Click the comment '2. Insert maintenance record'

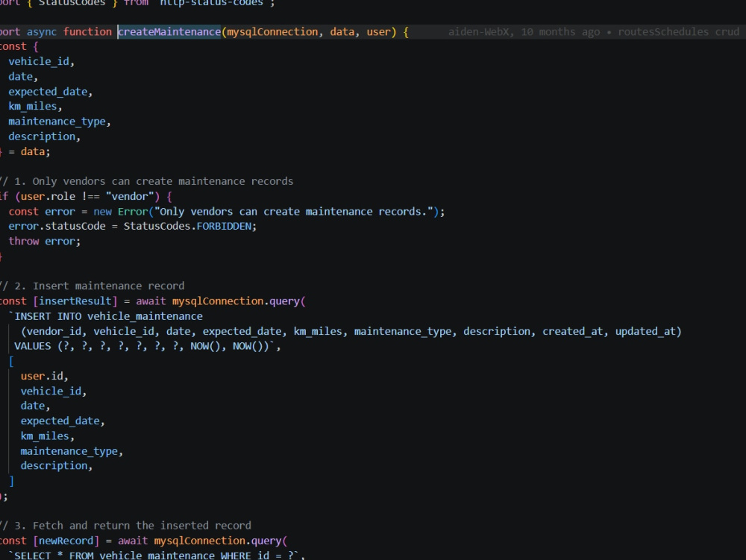[x=93, y=286]
